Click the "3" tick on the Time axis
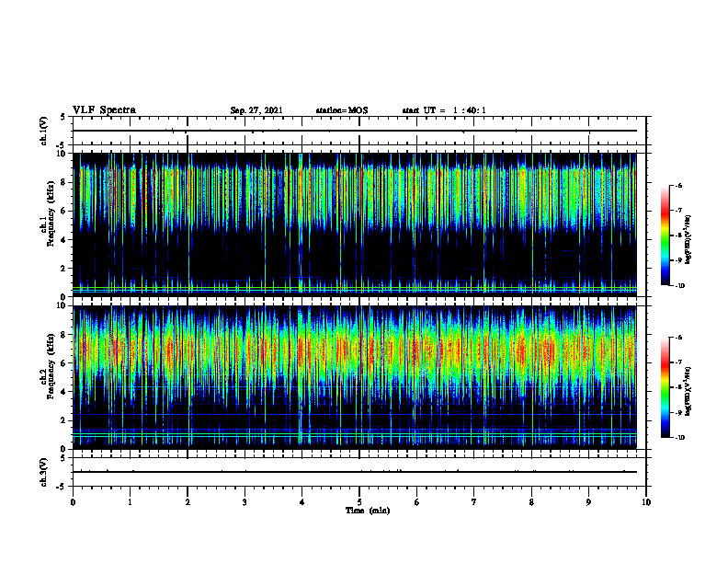This screenshot has width=728, height=563. (x=245, y=502)
